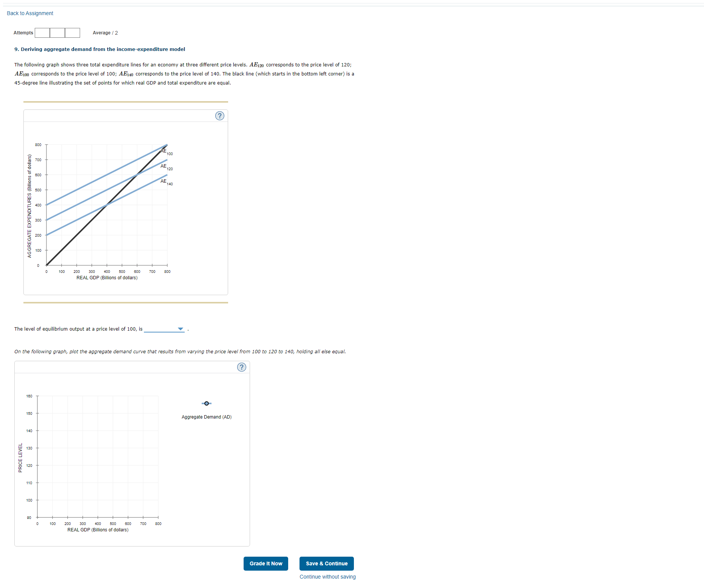704x588 pixels.
Task: Click Grade It Now
Action: 266,563
